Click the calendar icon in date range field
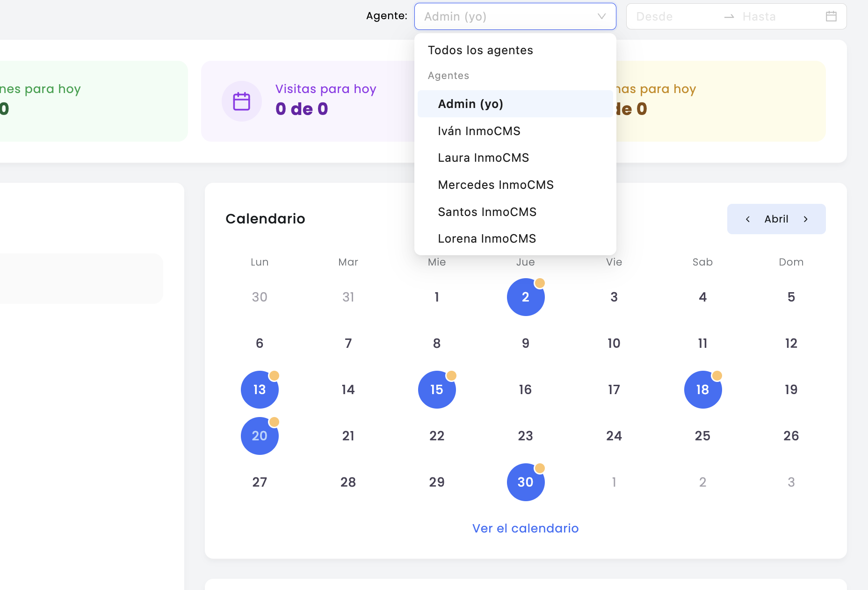This screenshot has height=590, width=868. point(831,16)
